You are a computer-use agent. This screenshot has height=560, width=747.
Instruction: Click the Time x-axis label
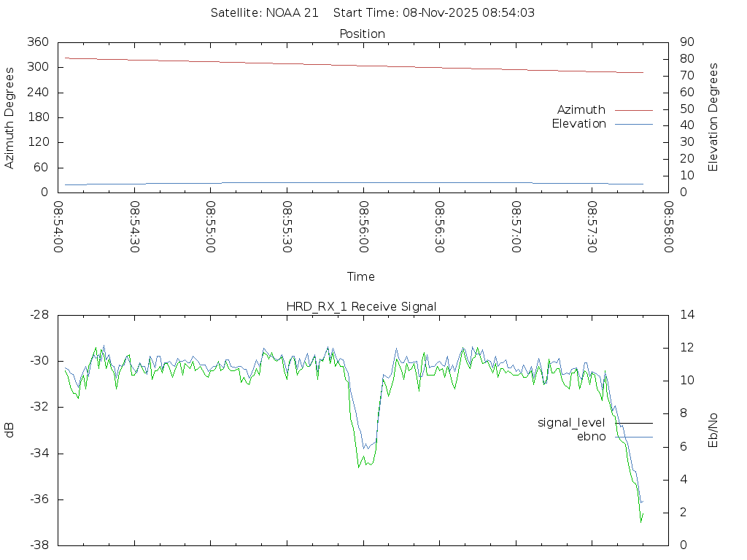(x=361, y=277)
